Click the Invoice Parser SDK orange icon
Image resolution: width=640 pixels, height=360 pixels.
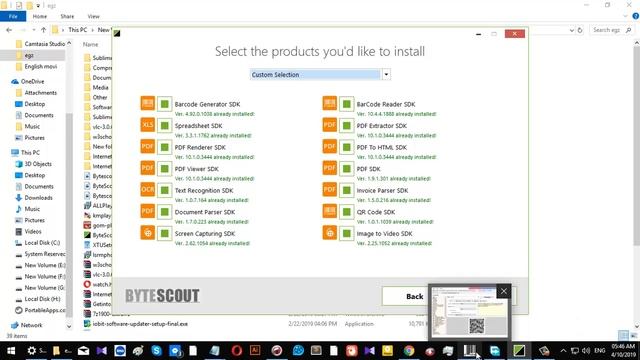click(329, 190)
